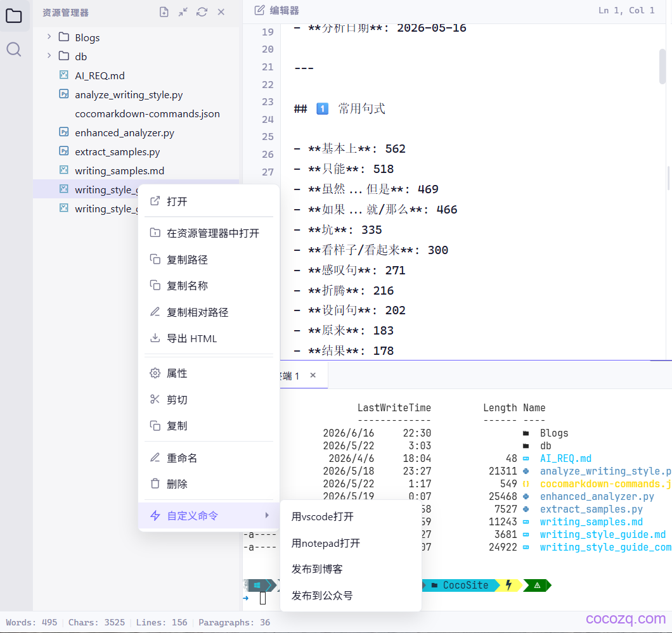
Task: Click the lightning icon beside 自定义命令
Action: 155,515
